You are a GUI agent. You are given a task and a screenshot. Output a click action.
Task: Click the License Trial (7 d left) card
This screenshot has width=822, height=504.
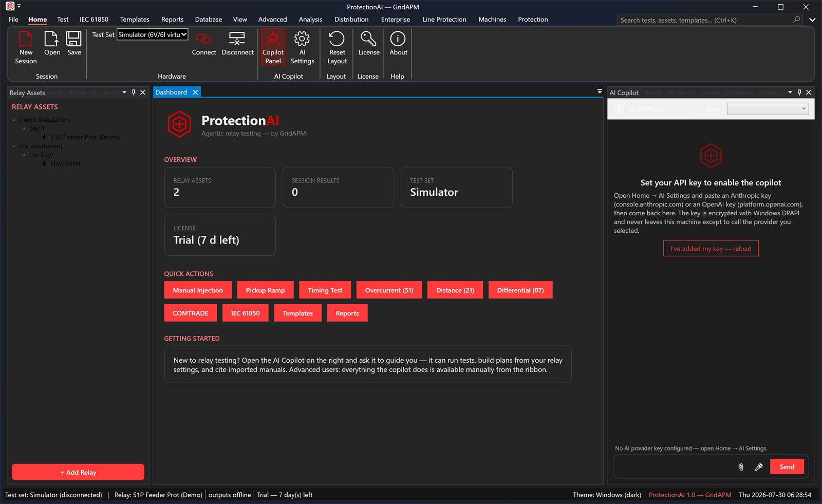tap(220, 235)
